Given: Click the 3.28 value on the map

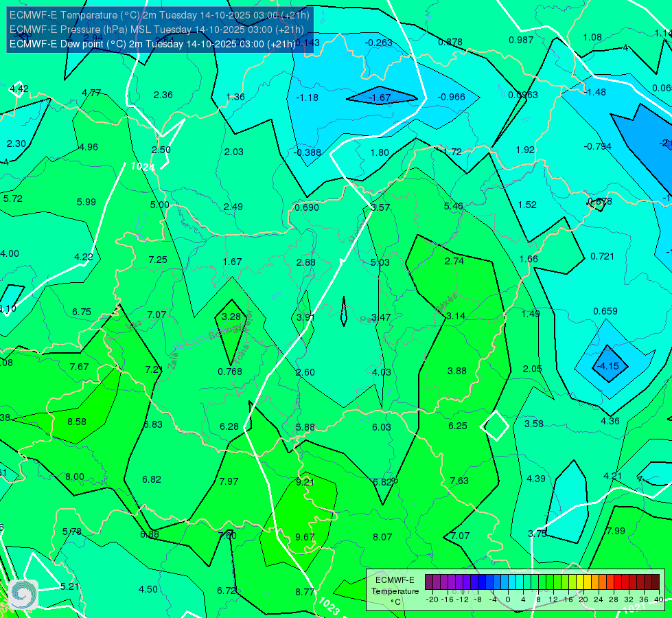Looking at the screenshot, I should [x=231, y=317].
